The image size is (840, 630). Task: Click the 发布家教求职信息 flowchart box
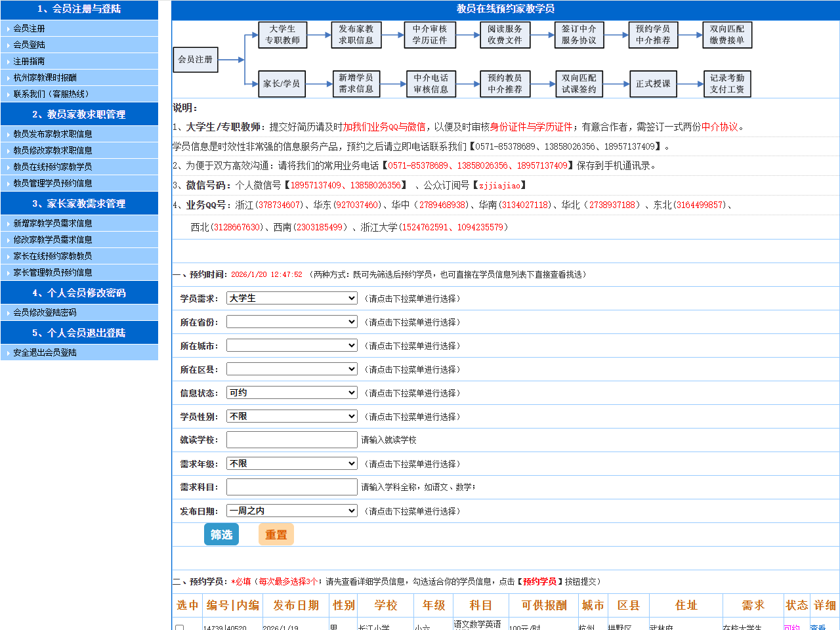click(x=356, y=35)
